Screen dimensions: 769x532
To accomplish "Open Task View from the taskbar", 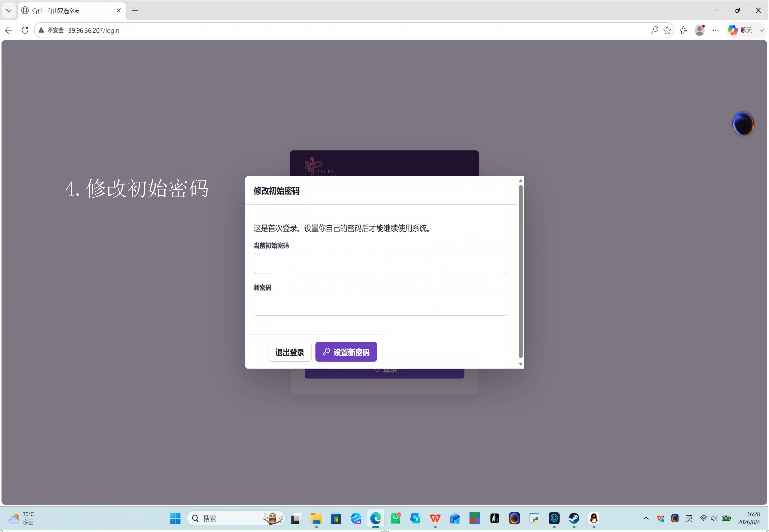I will point(296,518).
